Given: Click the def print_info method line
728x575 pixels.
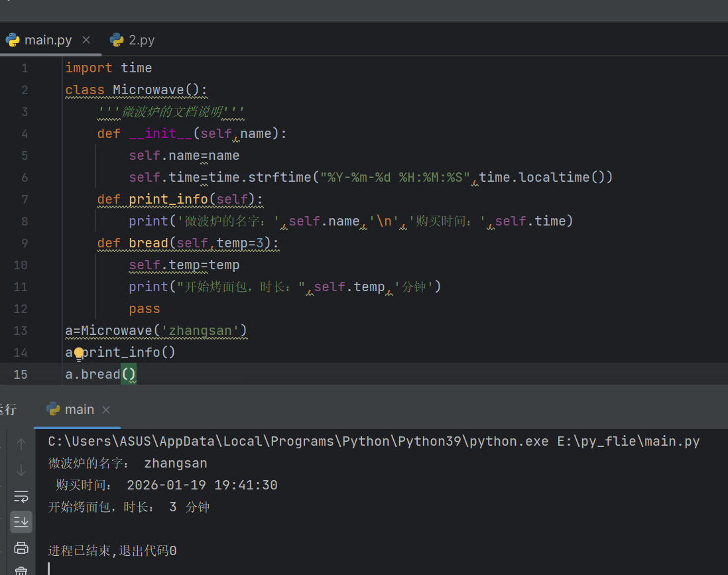Looking at the screenshot, I should (x=180, y=199).
